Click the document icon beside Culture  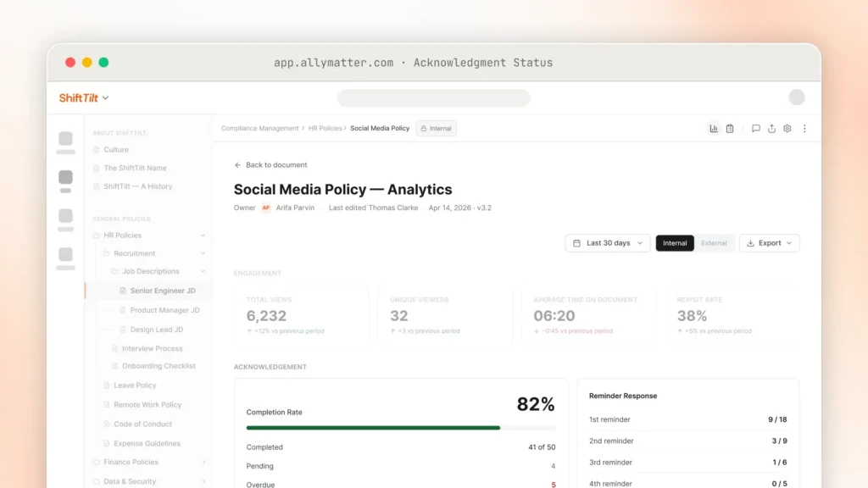click(97, 150)
